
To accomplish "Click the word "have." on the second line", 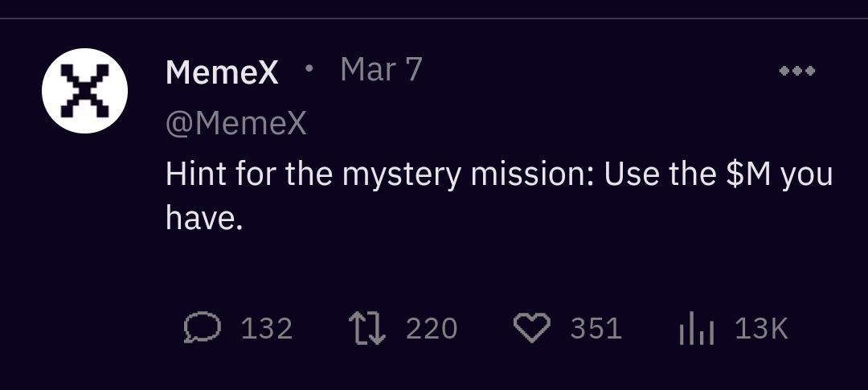I will pos(204,217).
